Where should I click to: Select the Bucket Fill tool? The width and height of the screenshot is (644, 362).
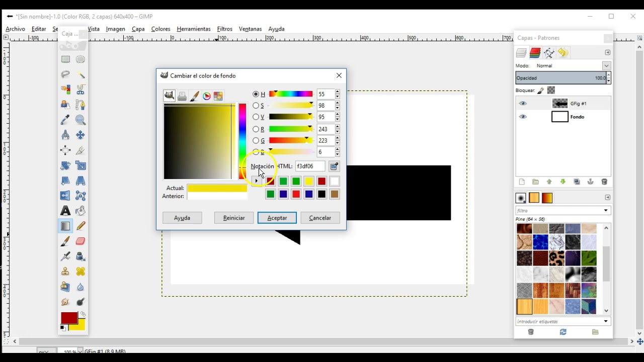coord(80,211)
